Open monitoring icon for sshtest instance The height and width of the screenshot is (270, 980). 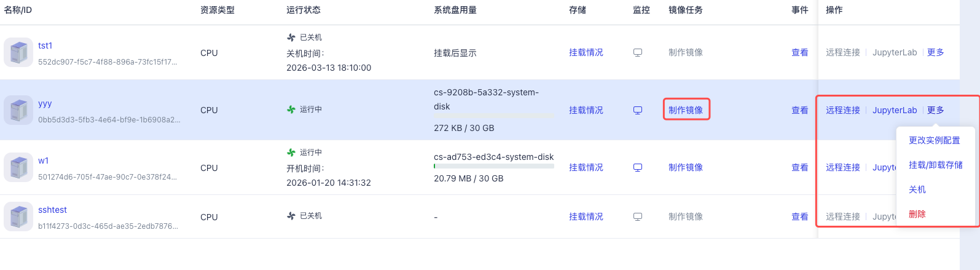(638, 216)
